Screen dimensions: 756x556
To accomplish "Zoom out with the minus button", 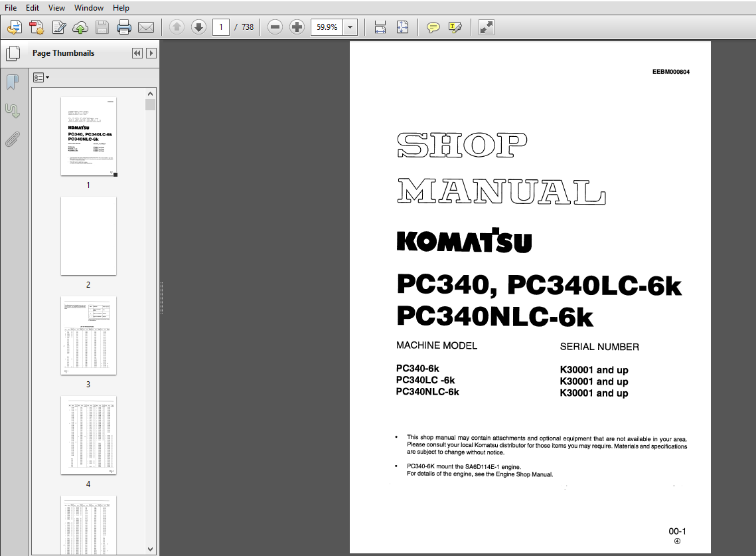I will [x=275, y=27].
